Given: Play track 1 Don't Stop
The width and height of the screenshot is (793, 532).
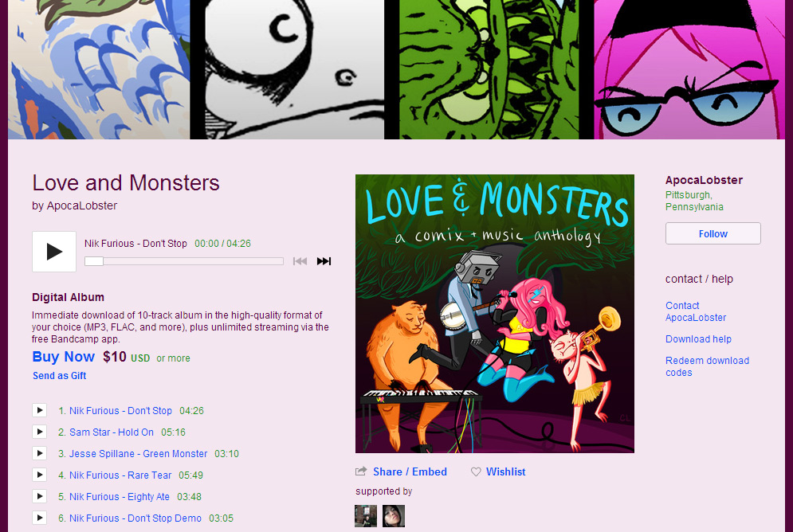Looking at the screenshot, I should coord(39,410).
